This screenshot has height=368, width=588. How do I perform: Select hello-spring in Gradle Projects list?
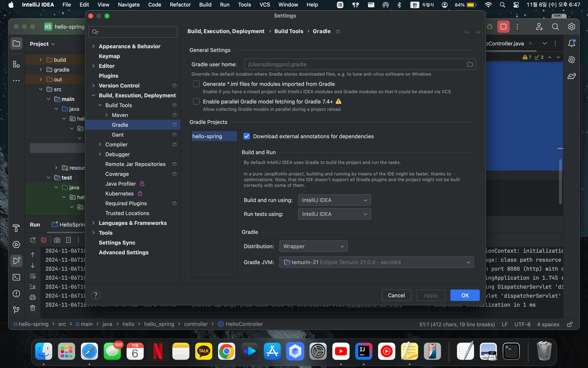coord(214,136)
